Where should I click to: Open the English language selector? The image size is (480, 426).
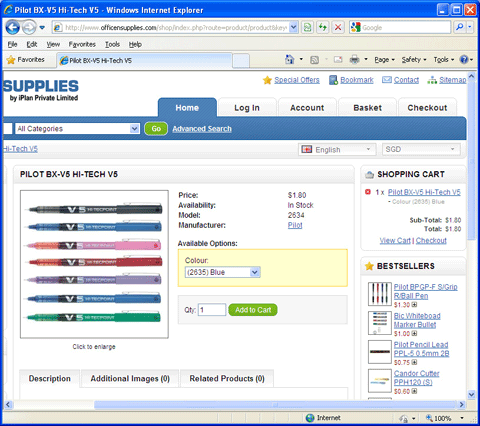[337, 149]
